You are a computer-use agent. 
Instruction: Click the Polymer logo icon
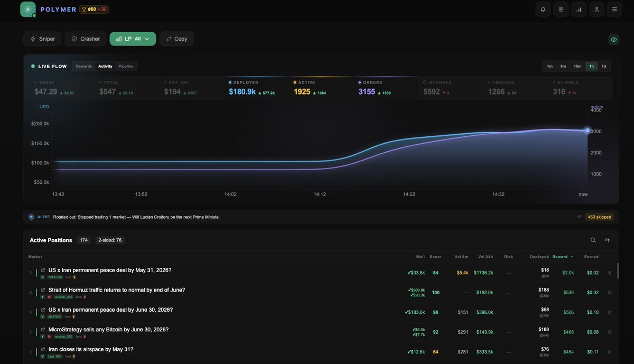[28, 9]
